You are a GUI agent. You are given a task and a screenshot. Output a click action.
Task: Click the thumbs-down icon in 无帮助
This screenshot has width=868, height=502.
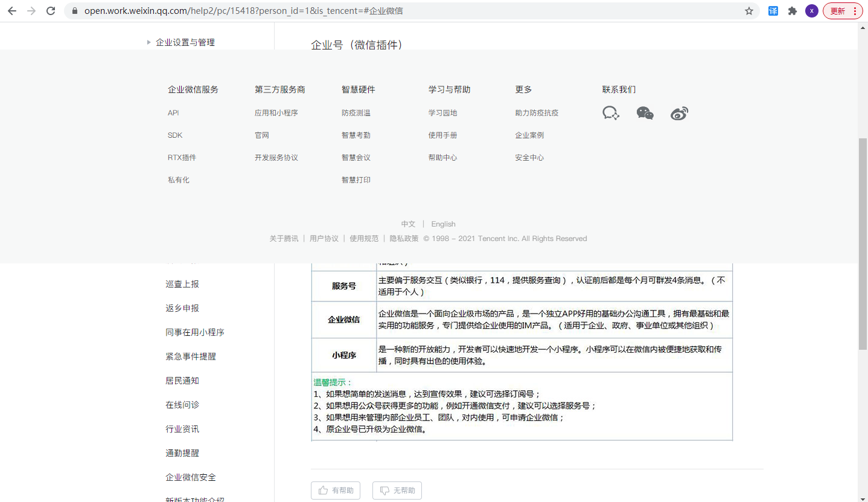click(385, 491)
